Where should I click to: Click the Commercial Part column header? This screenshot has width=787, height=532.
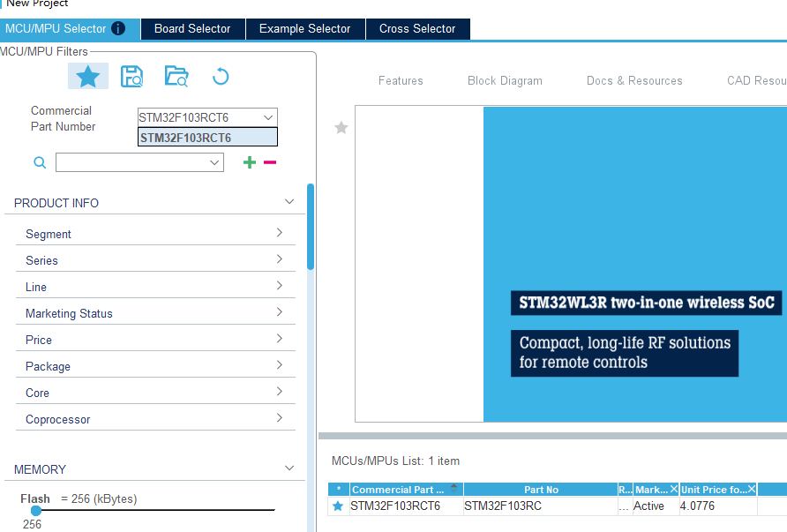point(407,490)
